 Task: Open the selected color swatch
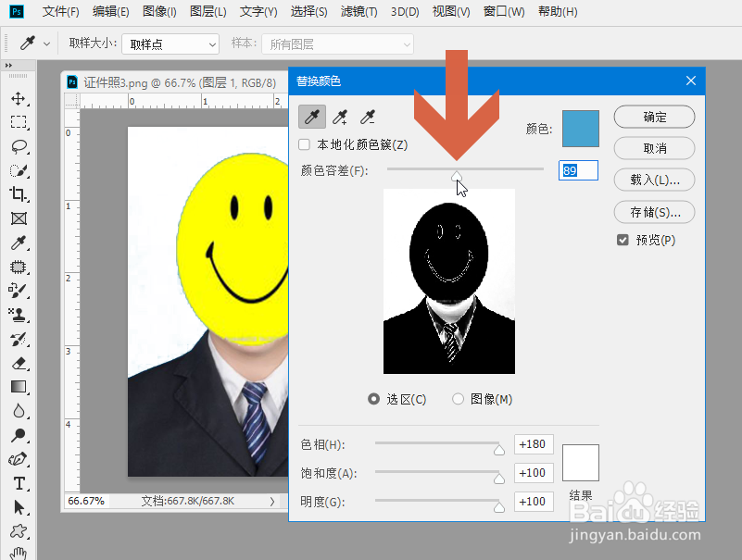(580, 129)
